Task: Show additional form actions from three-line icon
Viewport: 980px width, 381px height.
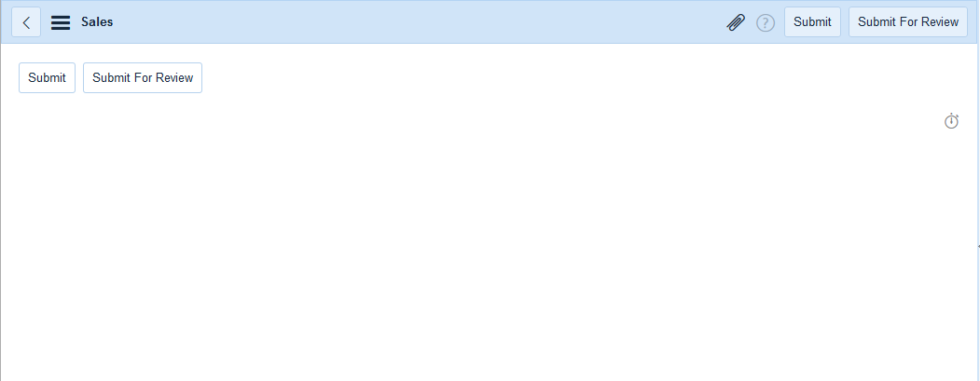Action: point(61,22)
